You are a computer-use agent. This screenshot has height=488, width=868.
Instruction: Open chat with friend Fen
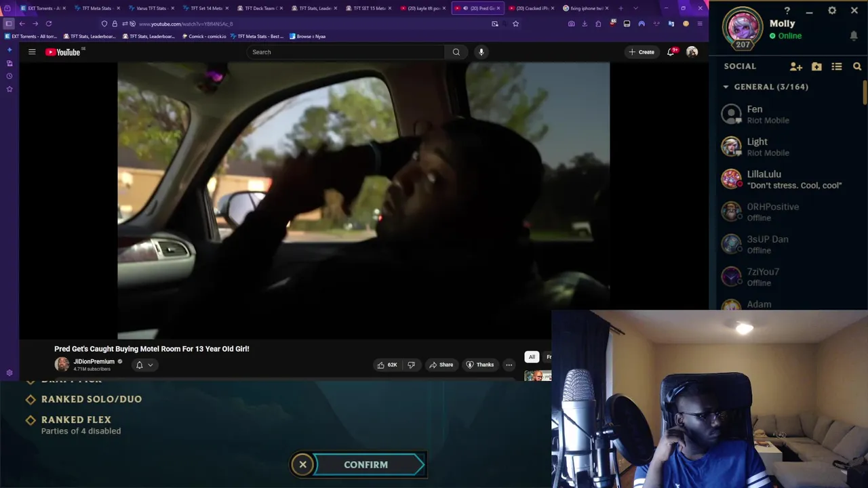[x=787, y=115]
